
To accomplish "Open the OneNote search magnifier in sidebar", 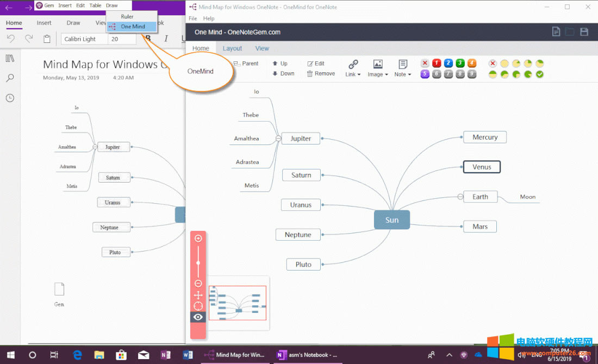I will [10, 78].
